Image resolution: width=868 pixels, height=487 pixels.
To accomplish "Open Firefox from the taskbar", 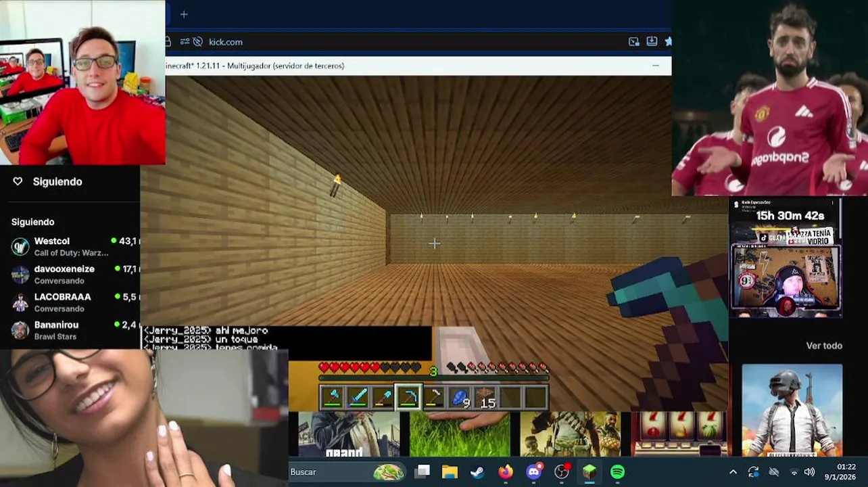I will point(506,472).
